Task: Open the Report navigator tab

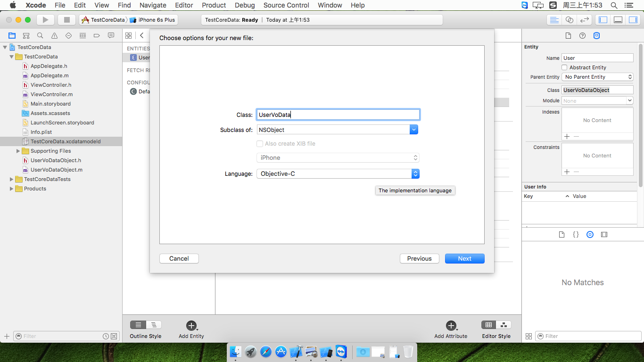Action: pyautogui.click(x=111, y=35)
